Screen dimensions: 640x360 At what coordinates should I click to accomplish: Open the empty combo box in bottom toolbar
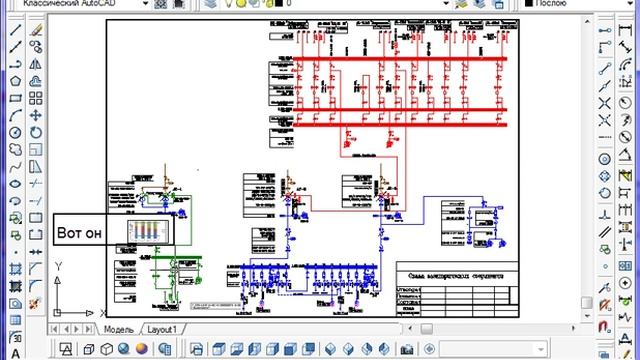tap(493, 349)
